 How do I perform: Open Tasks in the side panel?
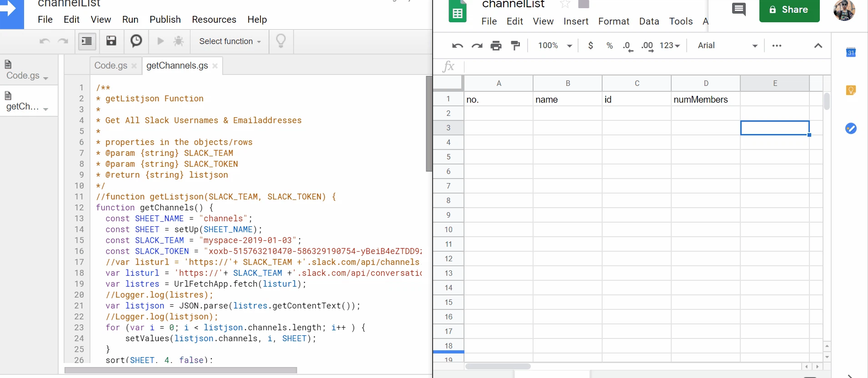coord(851,129)
